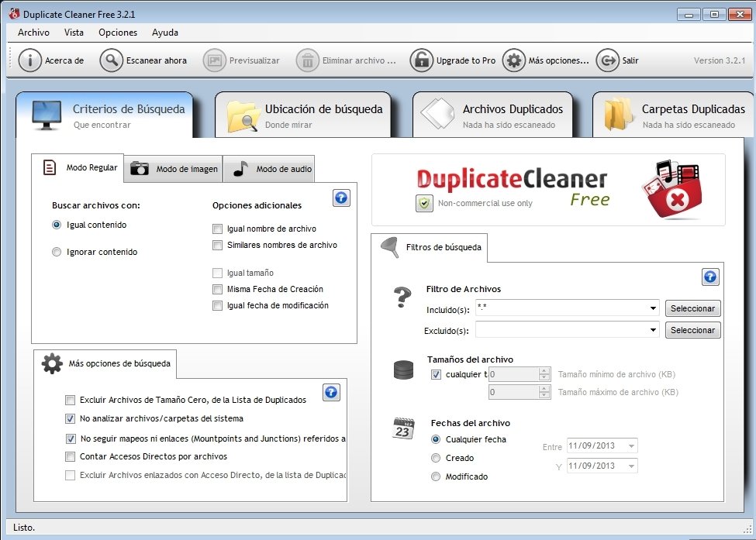Click the question mark icon beside Filtro de Archivos

click(x=402, y=298)
